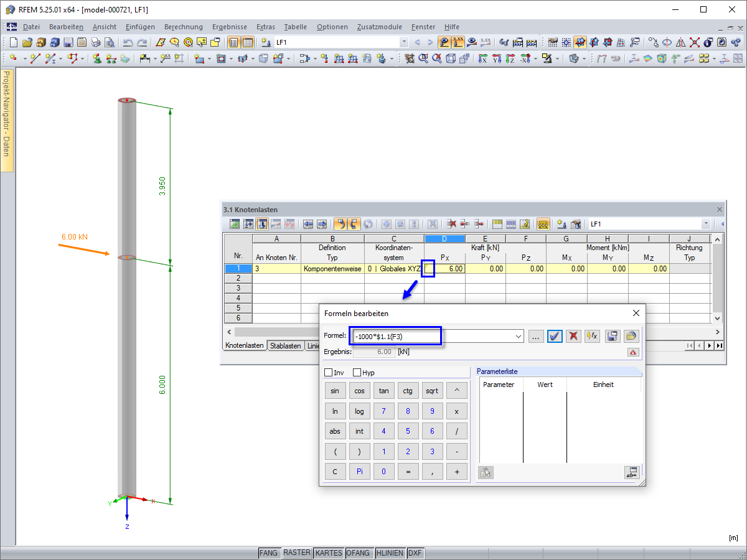Open the Zusatzmodule menu
This screenshot has height=560, width=747.
(x=380, y=27)
